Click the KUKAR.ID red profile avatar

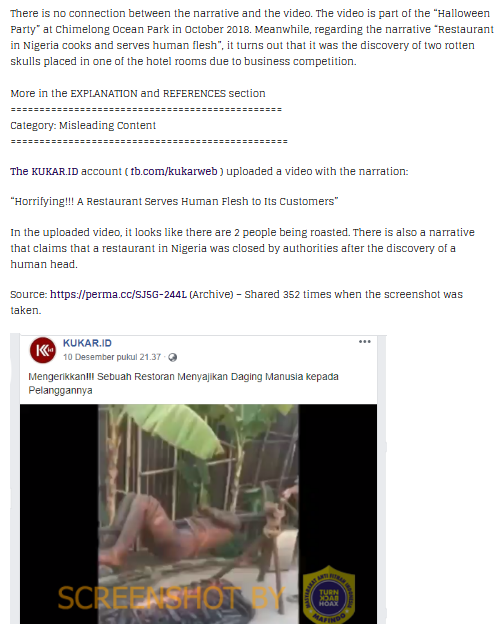[x=43, y=350]
